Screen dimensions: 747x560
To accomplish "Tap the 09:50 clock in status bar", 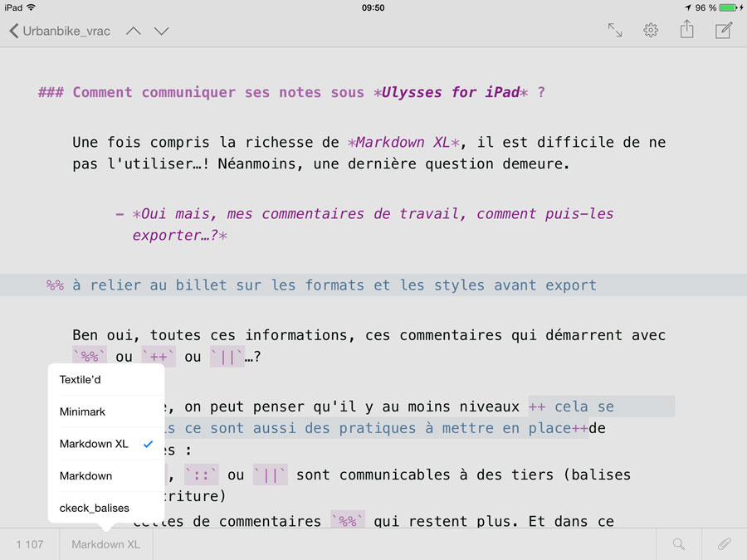I will coord(373,7).
